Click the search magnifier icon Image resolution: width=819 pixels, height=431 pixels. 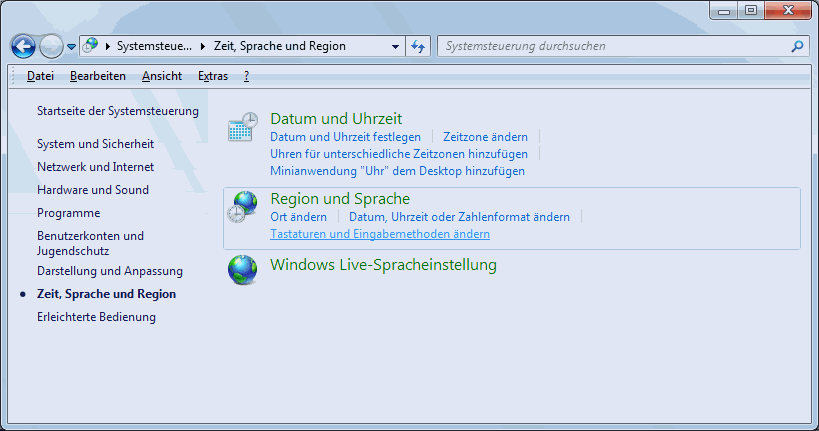click(797, 46)
